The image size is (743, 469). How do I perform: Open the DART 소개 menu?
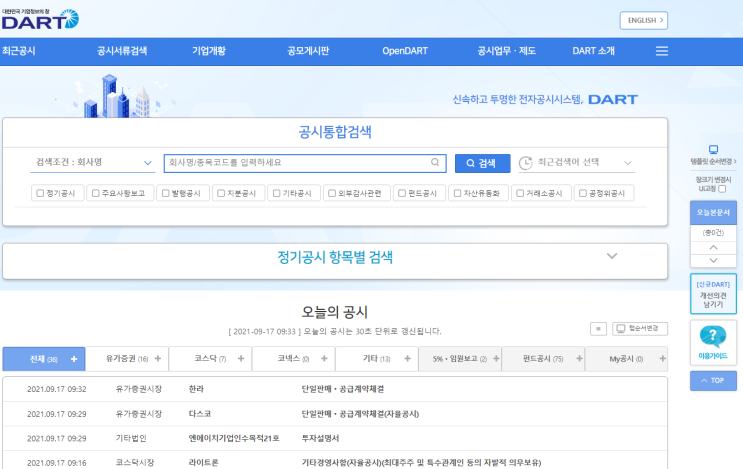(593, 51)
